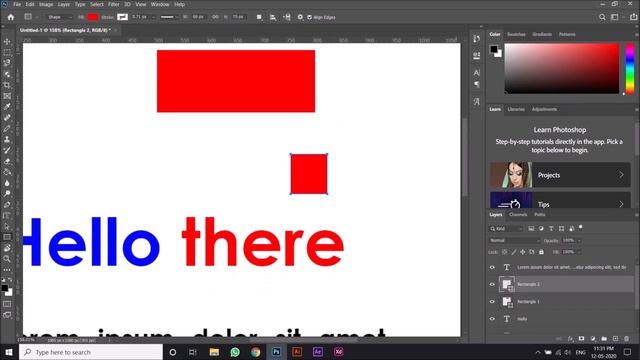
Task: Click the shape width input field
Action: [198, 17]
